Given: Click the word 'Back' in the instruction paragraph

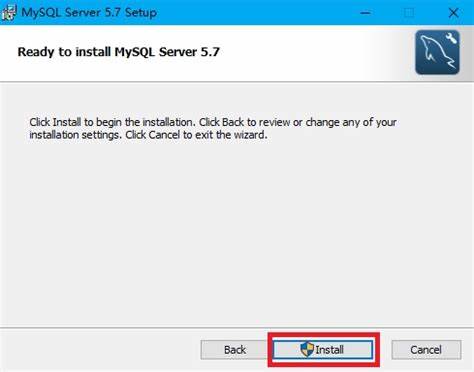Looking at the screenshot, I should click(x=233, y=122).
